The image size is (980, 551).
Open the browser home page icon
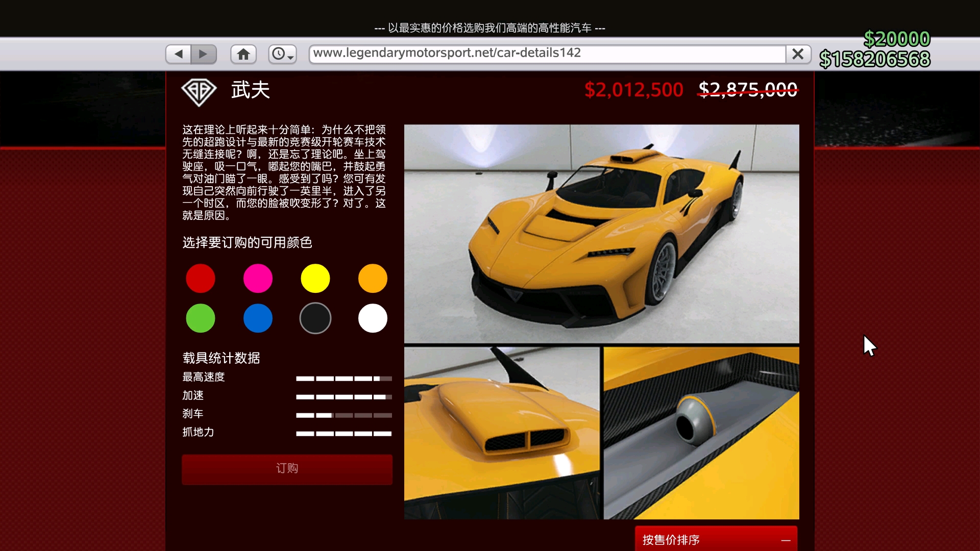click(243, 54)
